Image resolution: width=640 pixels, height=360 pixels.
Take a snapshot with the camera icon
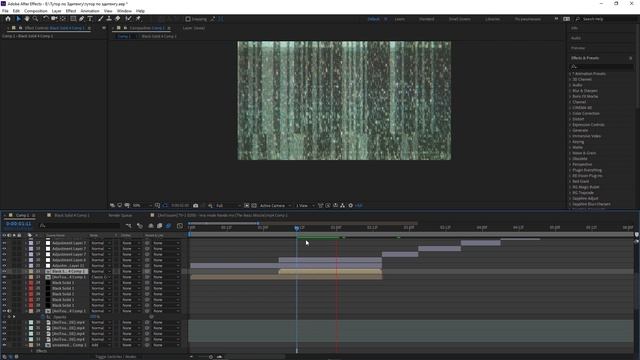pos(196,205)
